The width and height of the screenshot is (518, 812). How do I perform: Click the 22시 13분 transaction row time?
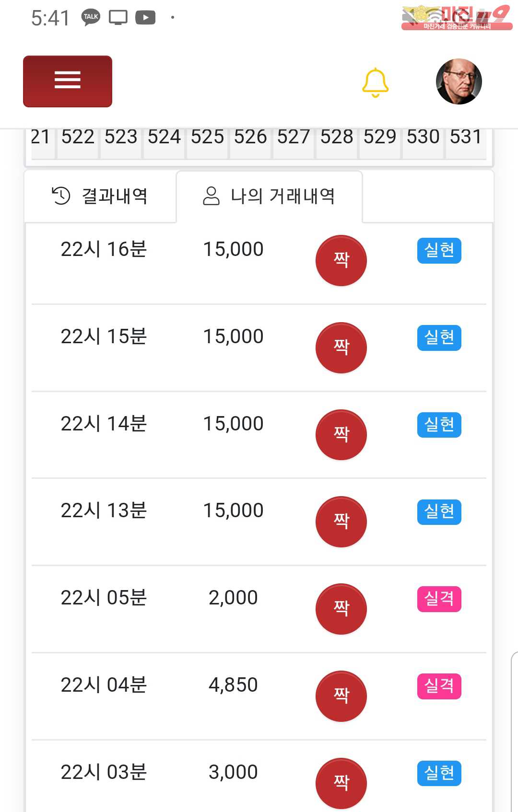tap(104, 510)
